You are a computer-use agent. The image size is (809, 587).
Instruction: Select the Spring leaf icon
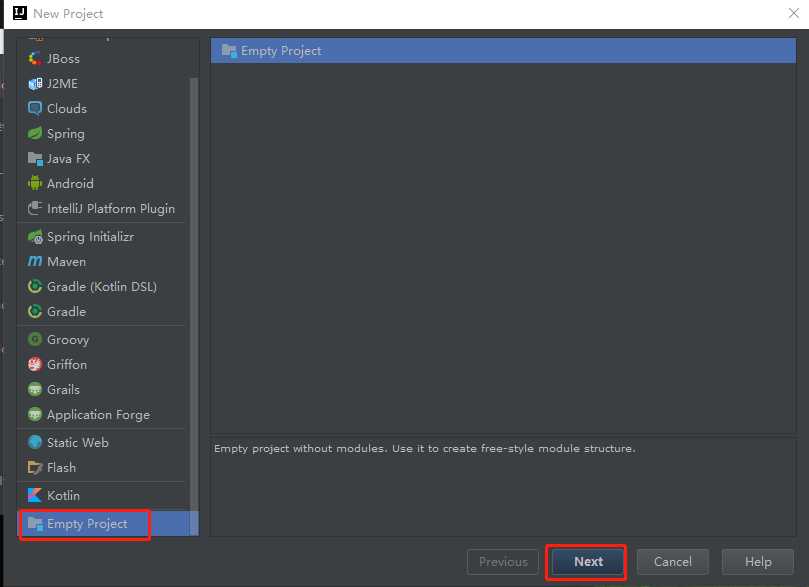click(x=35, y=134)
